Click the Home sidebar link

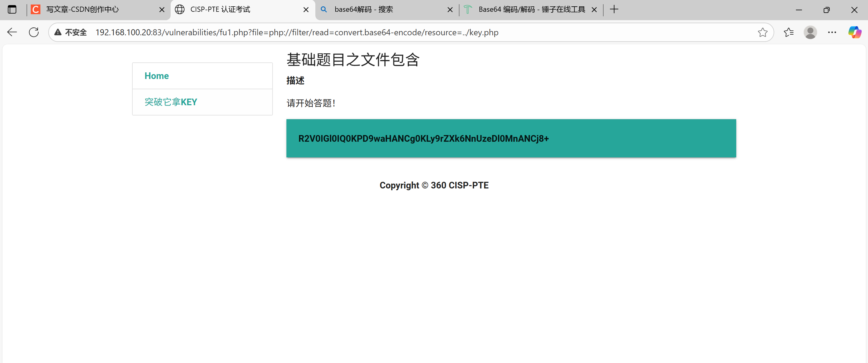157,76
